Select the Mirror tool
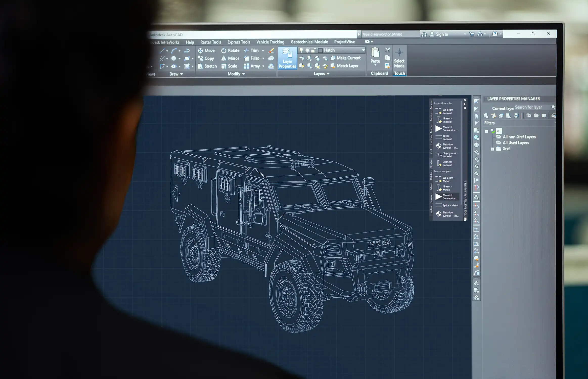The height and width of the screenshot is (379, 588). (x=230, y=58)
